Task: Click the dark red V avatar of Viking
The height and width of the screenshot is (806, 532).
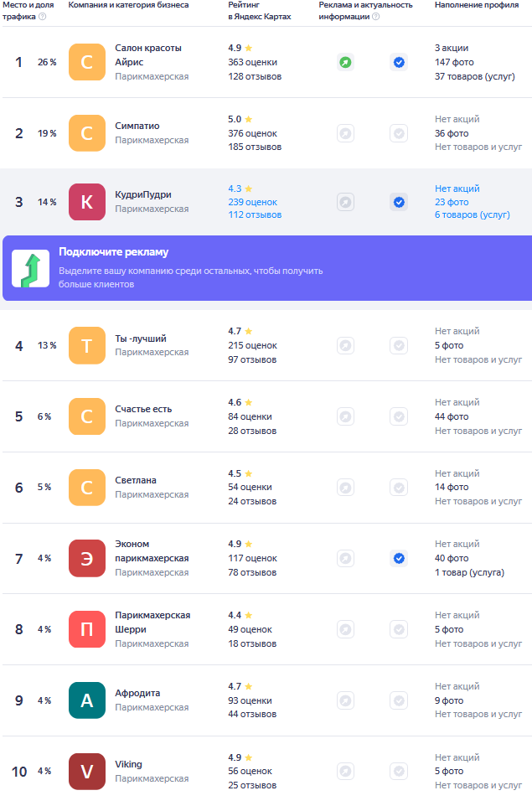Action: (x=87, y=771)
